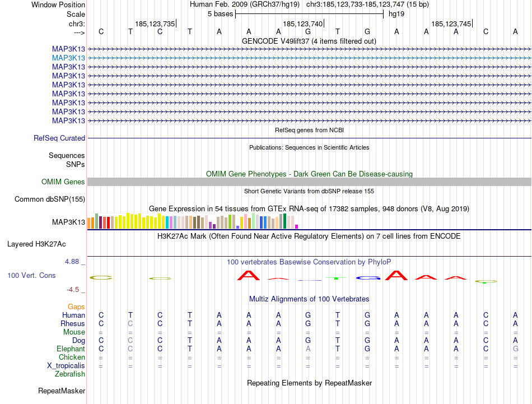
Task: Open Publications: Sequences in Scientific Articles title
Action: pyautogui.click(x=309, y=147)
